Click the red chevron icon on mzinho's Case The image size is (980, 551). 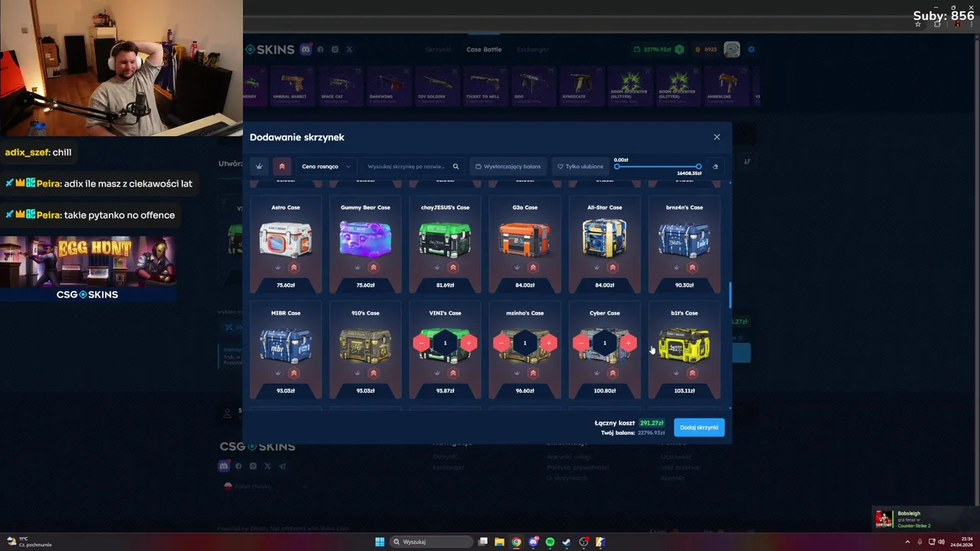[533, 373]
